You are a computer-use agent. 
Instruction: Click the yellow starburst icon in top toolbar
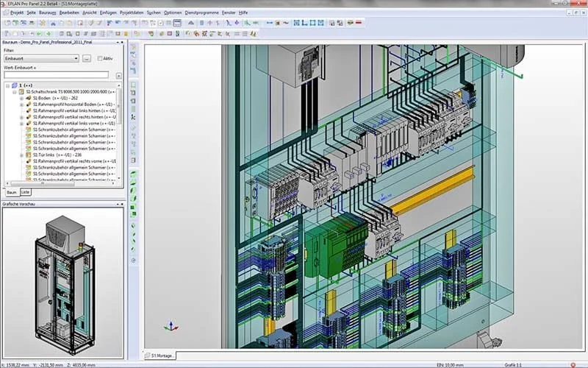(x=43, y=24)
